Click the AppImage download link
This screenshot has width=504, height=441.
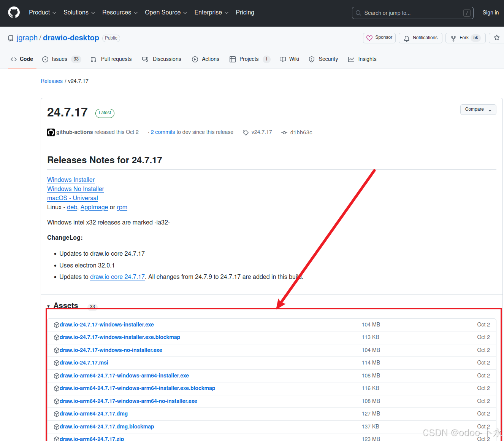click(94, 207)
